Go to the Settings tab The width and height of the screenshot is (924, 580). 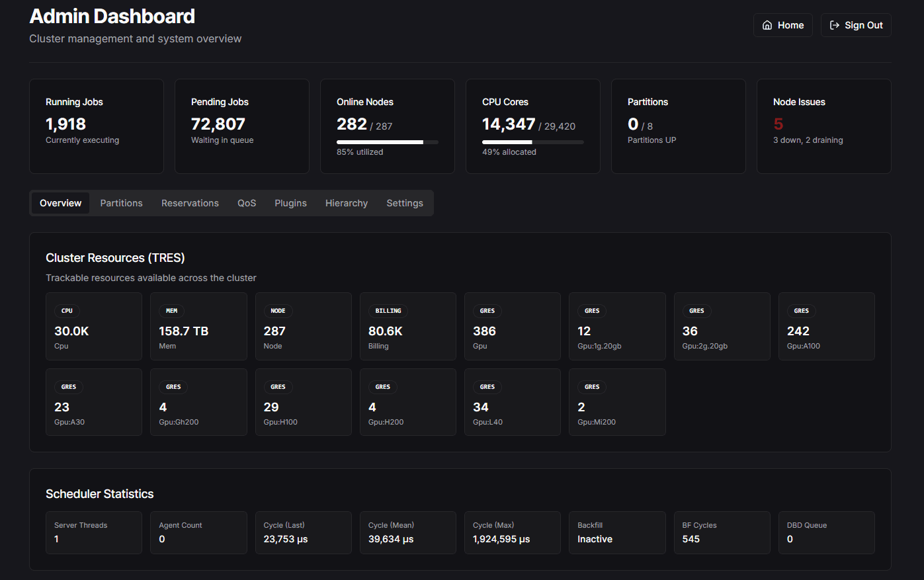(405, 203)
